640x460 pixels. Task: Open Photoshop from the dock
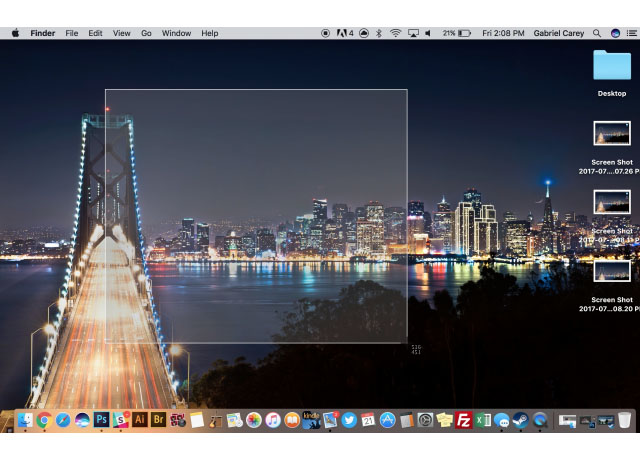(101, 420)
